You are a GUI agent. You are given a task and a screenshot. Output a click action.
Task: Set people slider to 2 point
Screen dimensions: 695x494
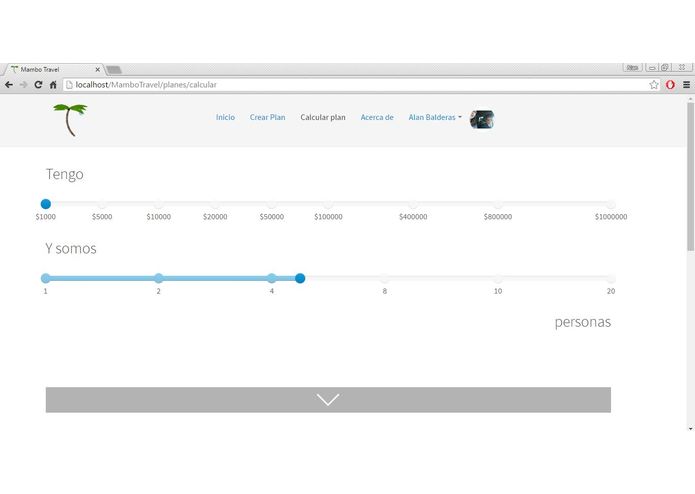click(x=159, y=278)
